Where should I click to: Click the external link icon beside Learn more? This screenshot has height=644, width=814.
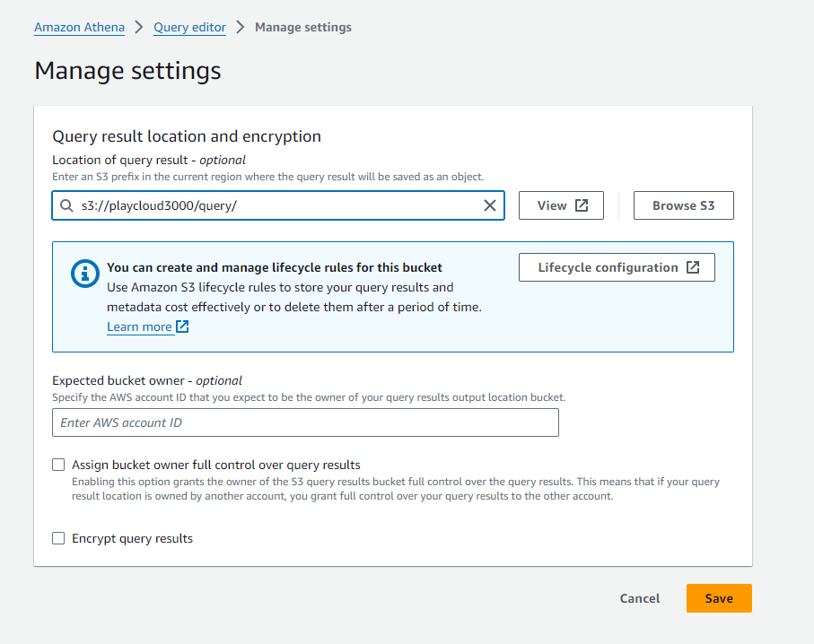pyautogui.click(x=182, y=326)
